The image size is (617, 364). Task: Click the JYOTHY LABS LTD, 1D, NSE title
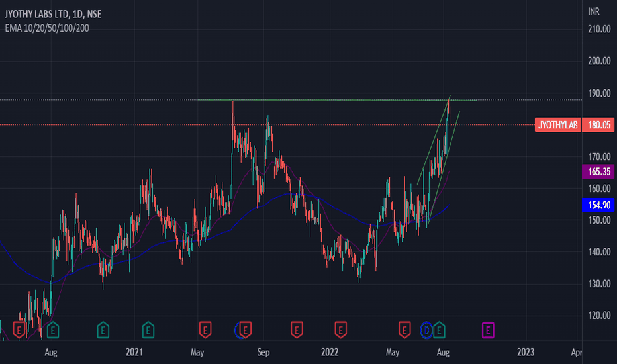(53, 14)
